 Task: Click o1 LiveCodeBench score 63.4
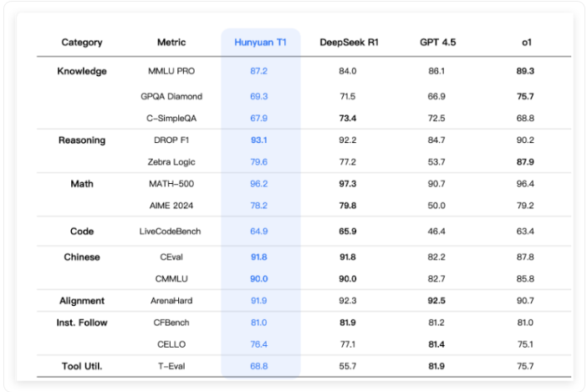[x=525, y=232]
